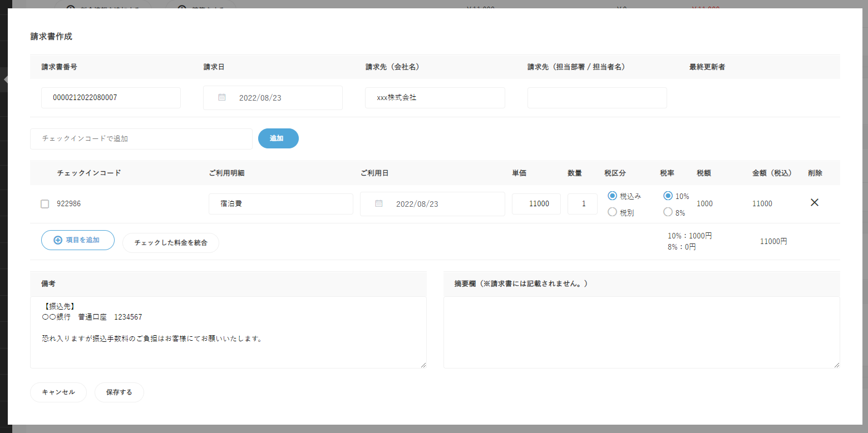Click the empty 担当部署/担当者名 field
Screen dimensions: 868x433
point(596,98)
